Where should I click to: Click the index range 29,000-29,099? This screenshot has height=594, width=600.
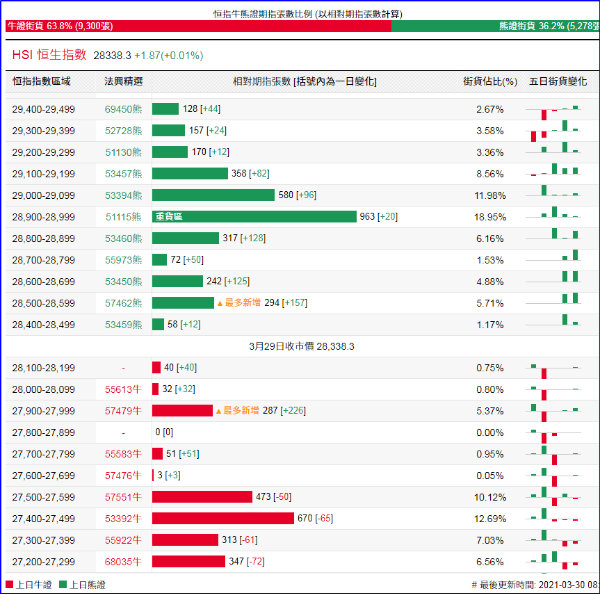[x=43, y=196]
